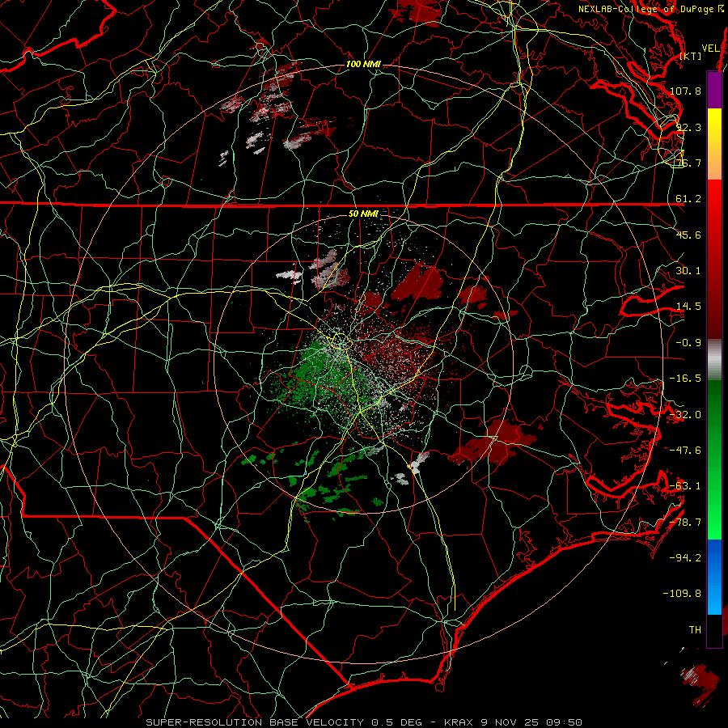Click the Super-Resolution Base Velocity caption
728x728 pixels.
(x=364, y=722)
